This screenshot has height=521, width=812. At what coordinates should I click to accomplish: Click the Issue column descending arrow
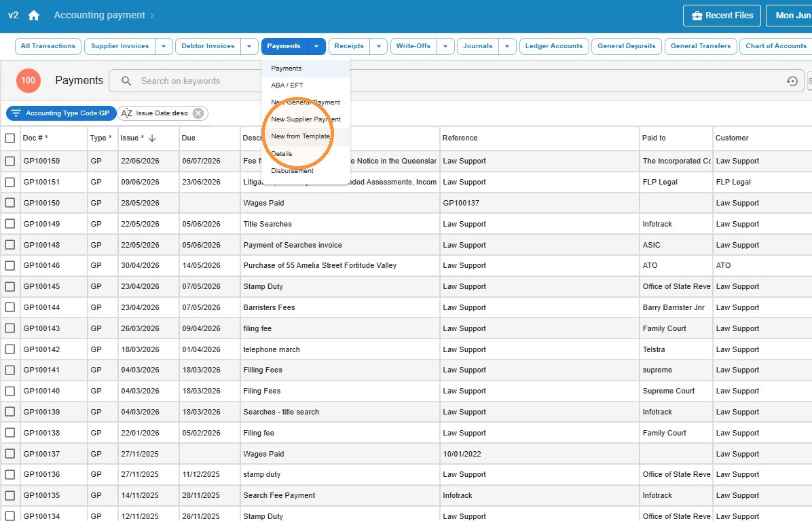click(x=152, y=138)
